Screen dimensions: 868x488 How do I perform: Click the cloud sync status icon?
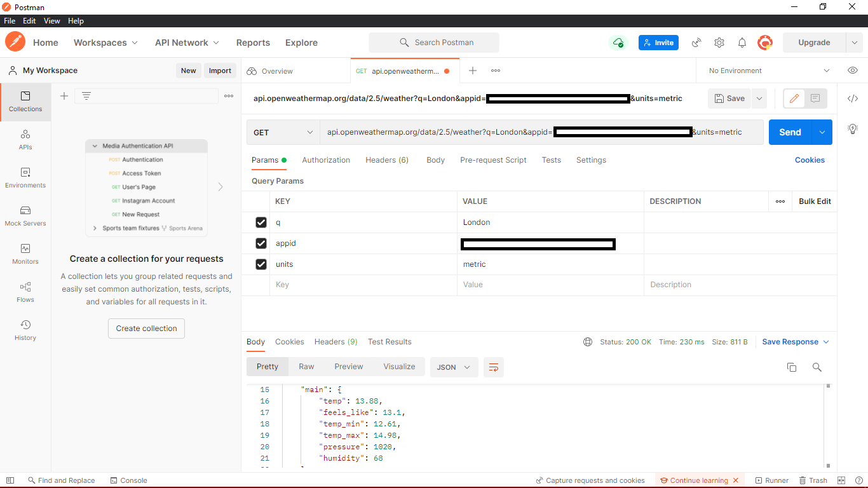[618, 43]
